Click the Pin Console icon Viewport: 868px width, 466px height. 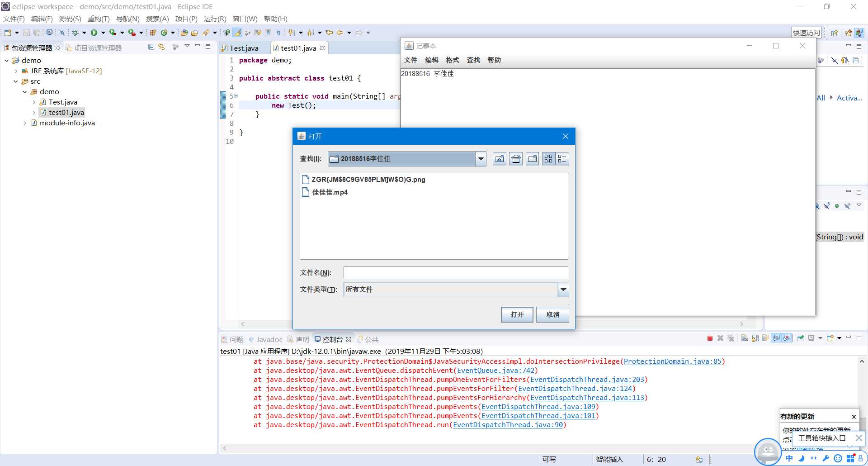[x=801, y=338]
